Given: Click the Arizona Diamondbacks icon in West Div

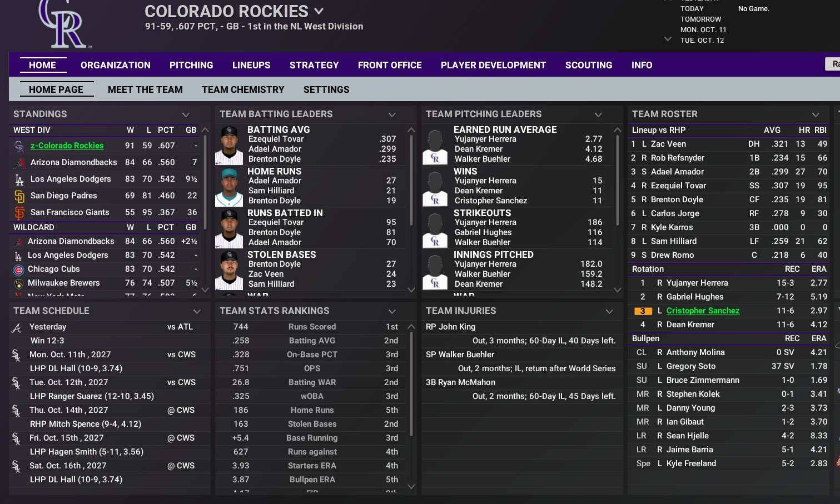Looking at the screenshot, I should pyautogui.click(x=19, y=163).
